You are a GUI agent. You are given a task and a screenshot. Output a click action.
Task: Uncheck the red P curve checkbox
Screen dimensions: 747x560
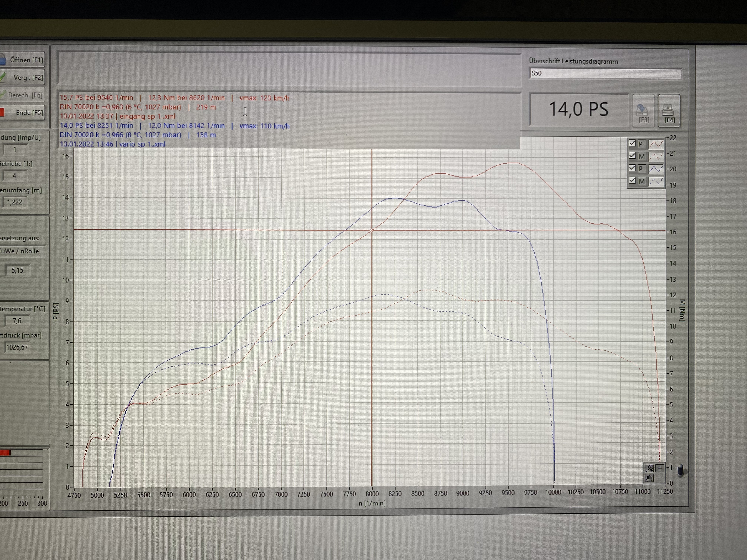point(632,144)
